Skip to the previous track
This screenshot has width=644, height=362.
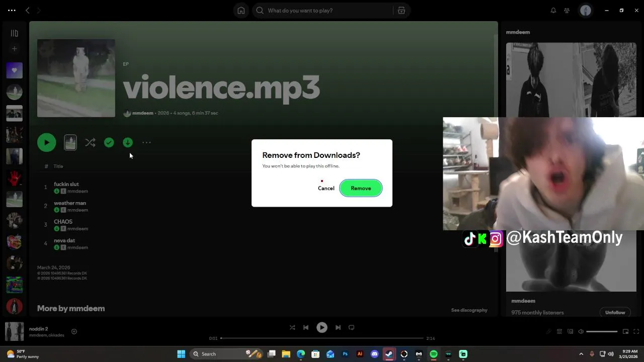pyautogui.click(x=306, y=327)
